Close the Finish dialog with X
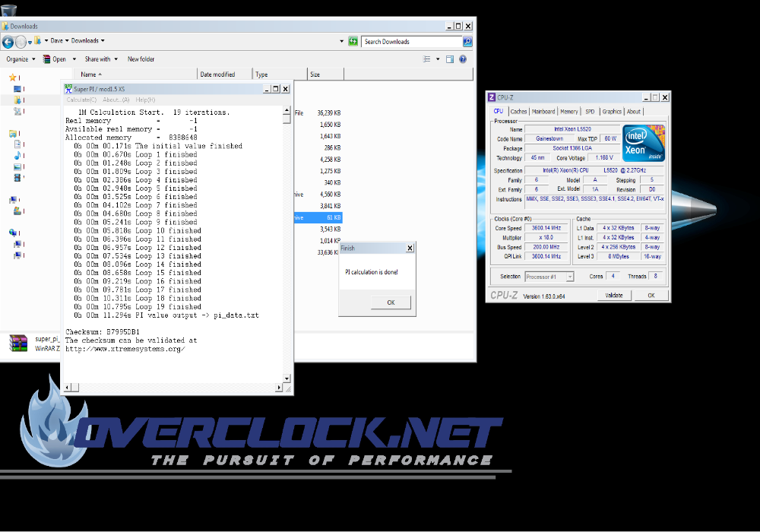760x532 pixels. (x=410, y=248)
